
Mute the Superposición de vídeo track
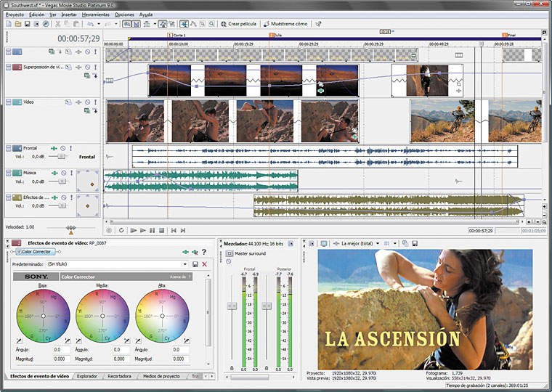pyautogui.click(x=86, y=67)
